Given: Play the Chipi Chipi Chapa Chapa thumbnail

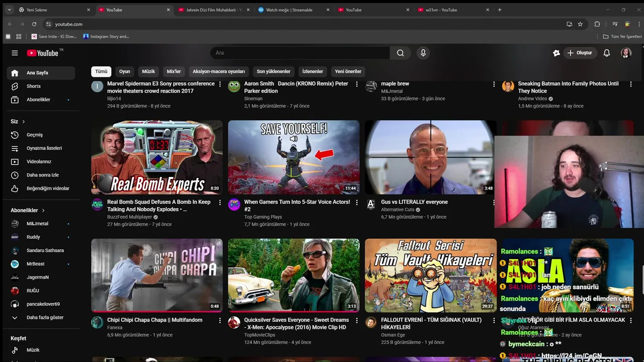Looking at the screenshot, I should 157,276.
